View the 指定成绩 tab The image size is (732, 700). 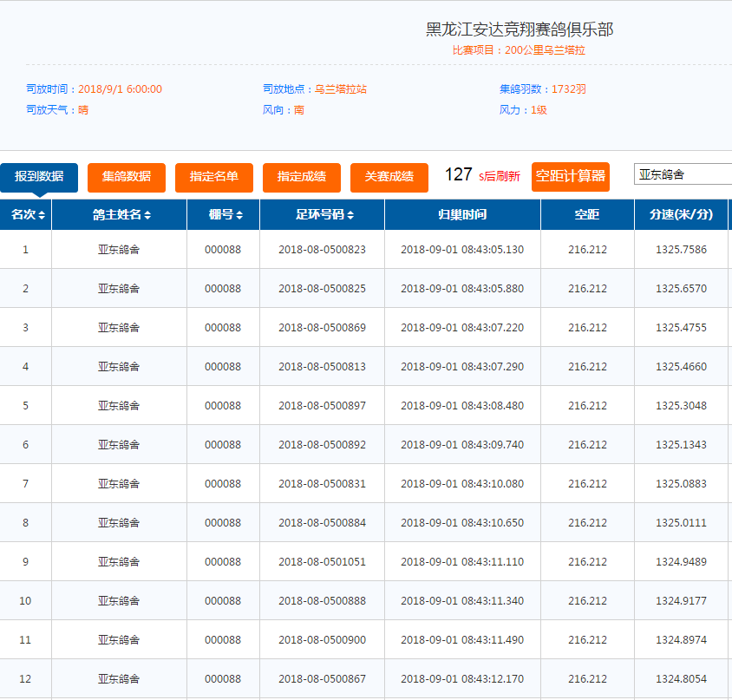(x=302, y=176)
